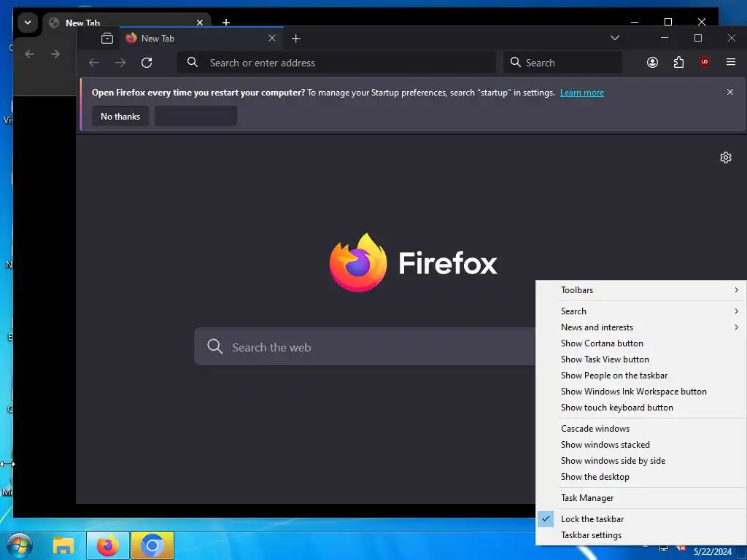Select Show Cortana button
Screen dimensions: 747x560
click(641, 343)
